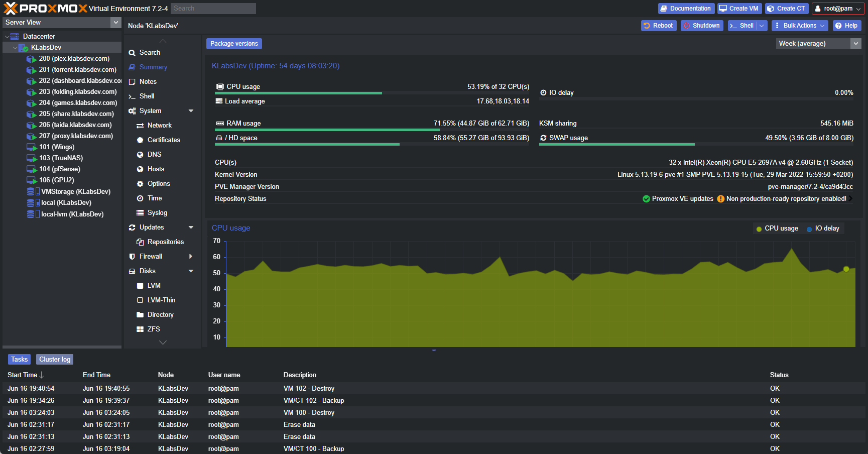
Task: Select ZFS under the Disks section
Action: click(153, 329)
